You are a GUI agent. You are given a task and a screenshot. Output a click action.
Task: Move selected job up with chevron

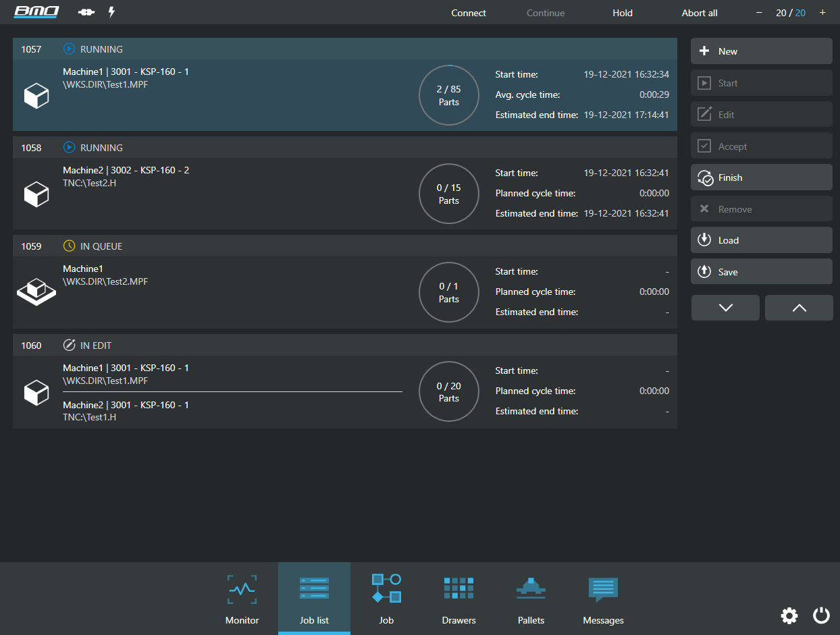click(799, 308)
